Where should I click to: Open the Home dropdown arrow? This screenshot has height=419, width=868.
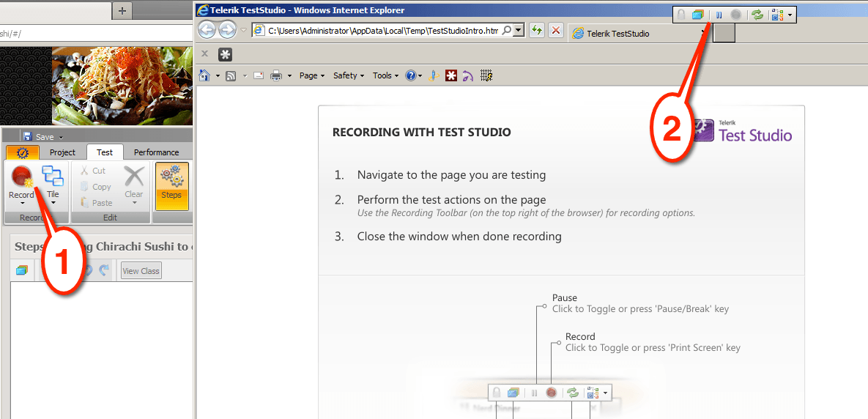coord(218,76)
